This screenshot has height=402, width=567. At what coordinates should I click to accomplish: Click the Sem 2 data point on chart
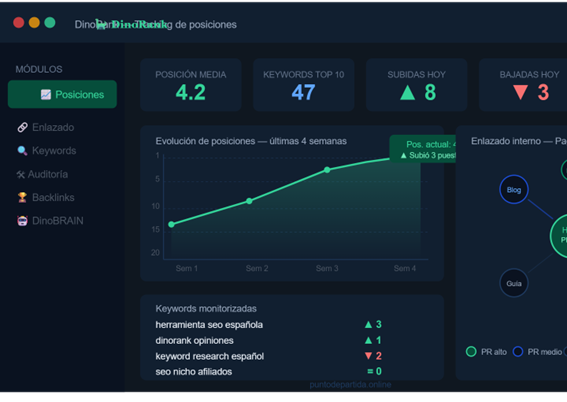pyautogui.click(x=249, y=201)
